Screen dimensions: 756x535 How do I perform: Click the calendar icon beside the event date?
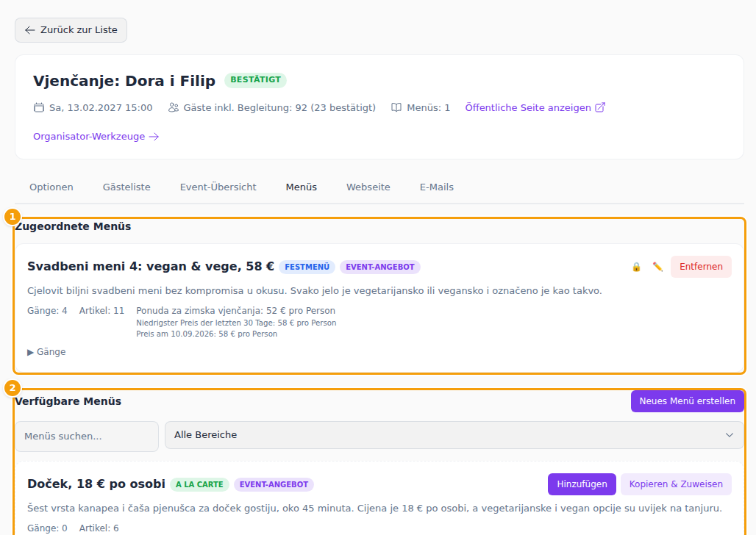click(x=38, y=107)
